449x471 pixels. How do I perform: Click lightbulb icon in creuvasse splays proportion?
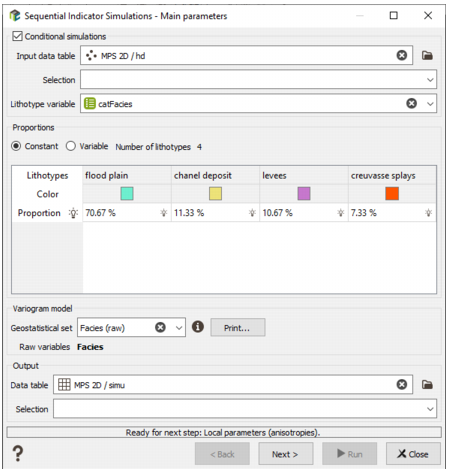click(429, 213)
